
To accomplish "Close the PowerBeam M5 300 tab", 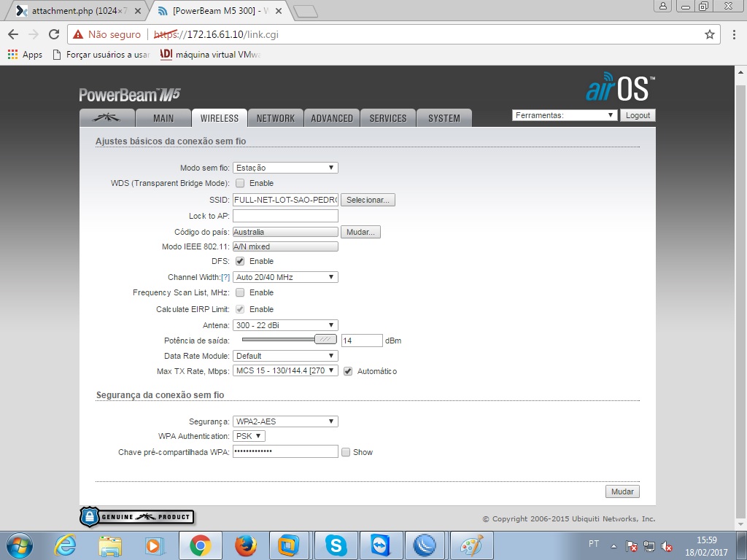I will coord(278,11).
